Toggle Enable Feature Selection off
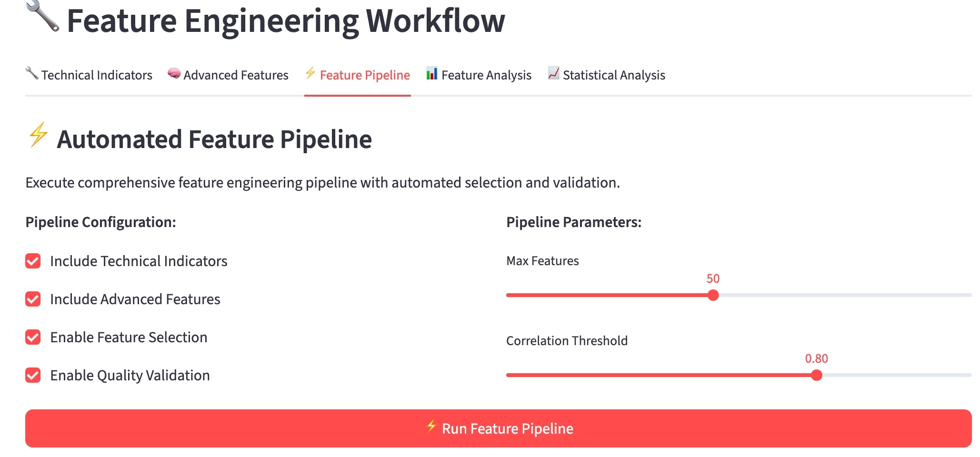The height and width of the screenshot is (457, 980). 32,337
